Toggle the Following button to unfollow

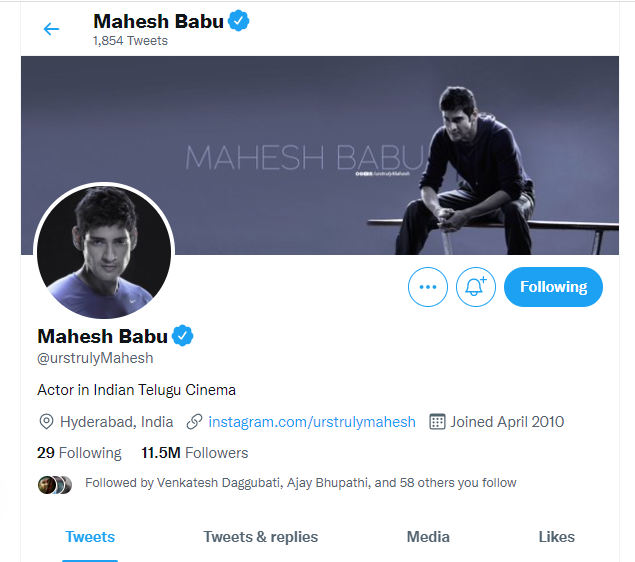click(553, 287)
